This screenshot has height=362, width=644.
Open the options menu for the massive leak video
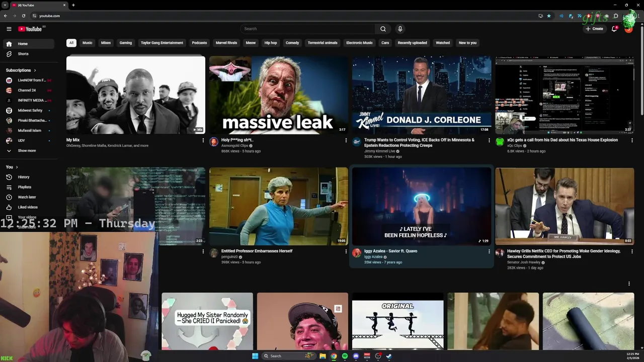point(346,141)
